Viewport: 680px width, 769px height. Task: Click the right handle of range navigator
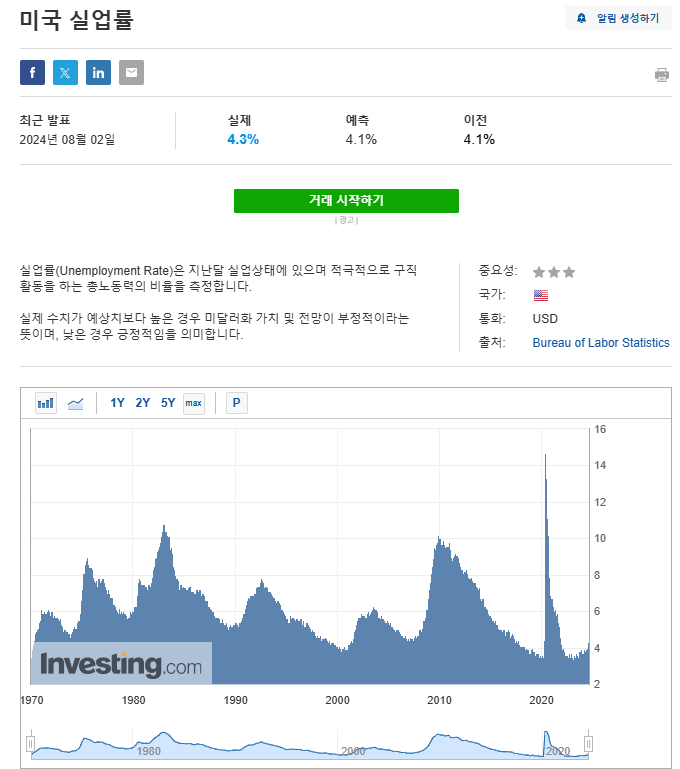[588, 743]
